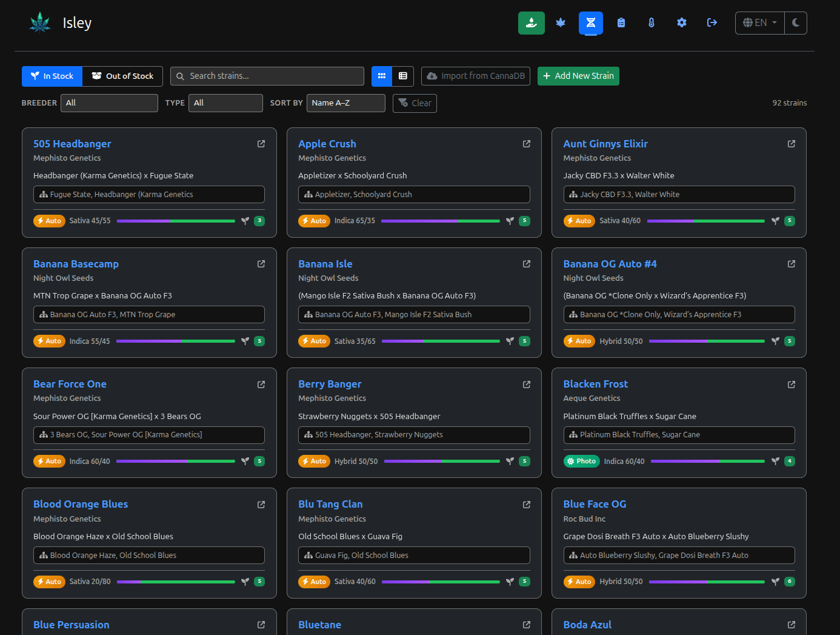840x635 pixels.
Task: Click 'Old School Blues x Guava Fig' text
Action: 350,537
